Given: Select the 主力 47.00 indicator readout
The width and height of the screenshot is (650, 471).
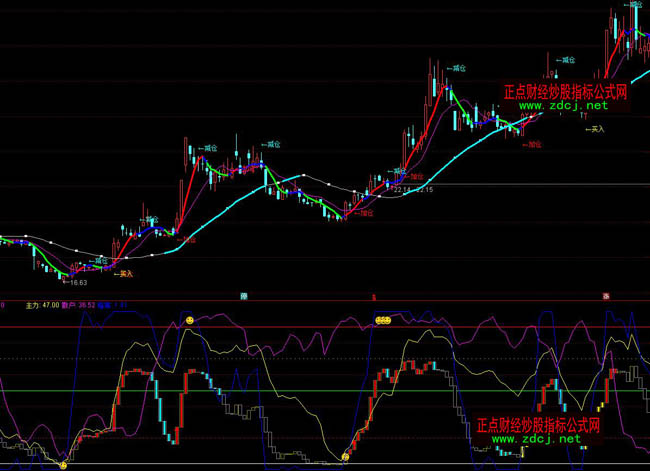Looking at the screenshot, I should [x=42, y=306].
